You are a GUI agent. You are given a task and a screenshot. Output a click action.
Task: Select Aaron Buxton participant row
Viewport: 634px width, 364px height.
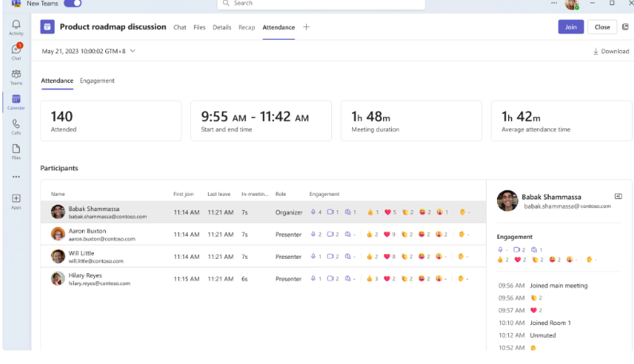point(263,234)
